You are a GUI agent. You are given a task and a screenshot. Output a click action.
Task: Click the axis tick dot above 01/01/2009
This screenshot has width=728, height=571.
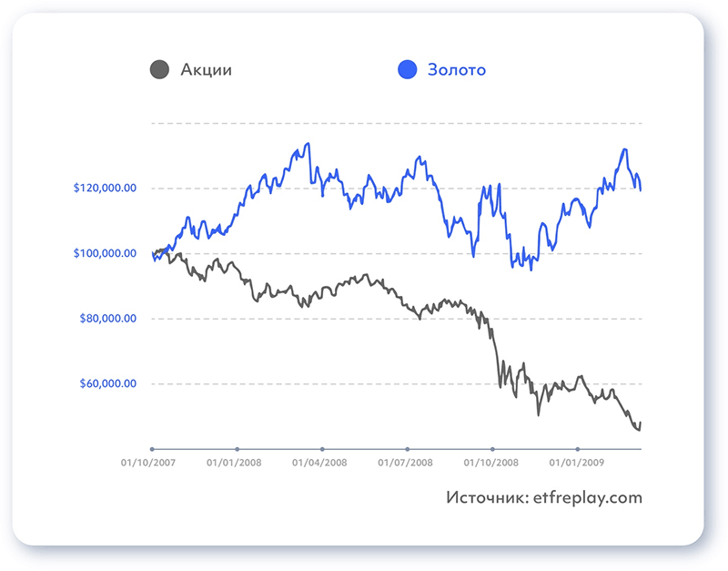point(577,449)
